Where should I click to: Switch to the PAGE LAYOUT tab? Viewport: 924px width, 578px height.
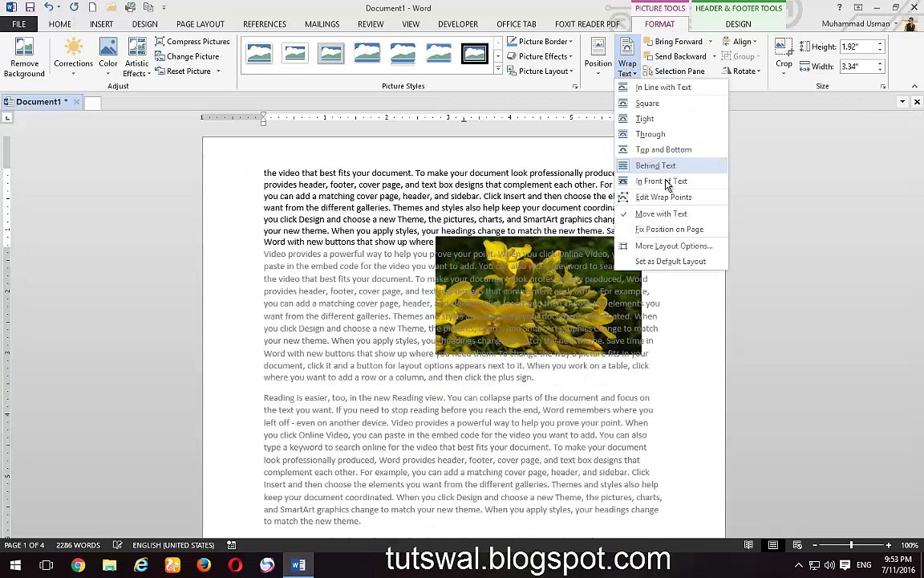click(201, 24)
